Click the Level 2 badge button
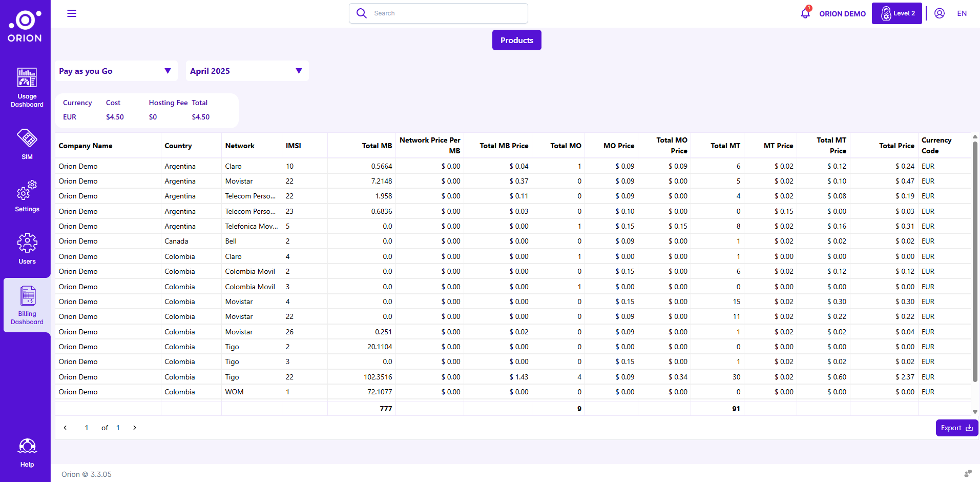Image resolution: width=980 pixels, height=482 pixels. pos(897,13)
